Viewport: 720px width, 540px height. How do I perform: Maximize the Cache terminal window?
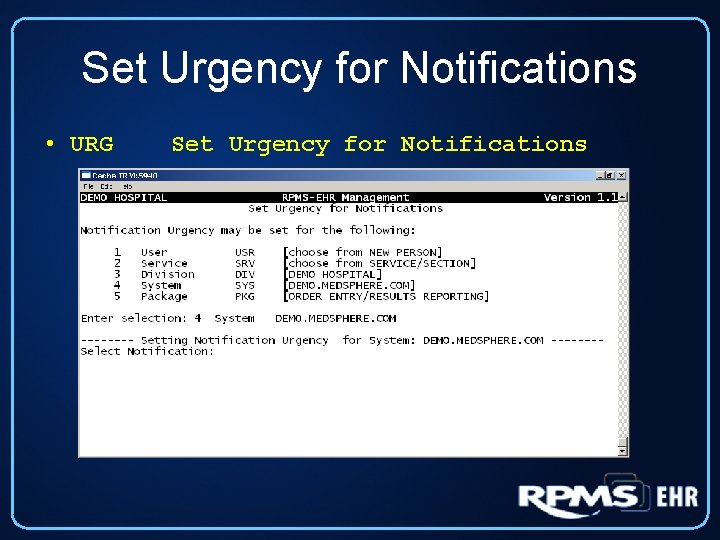pyautogui.click(x=610, y=175)
